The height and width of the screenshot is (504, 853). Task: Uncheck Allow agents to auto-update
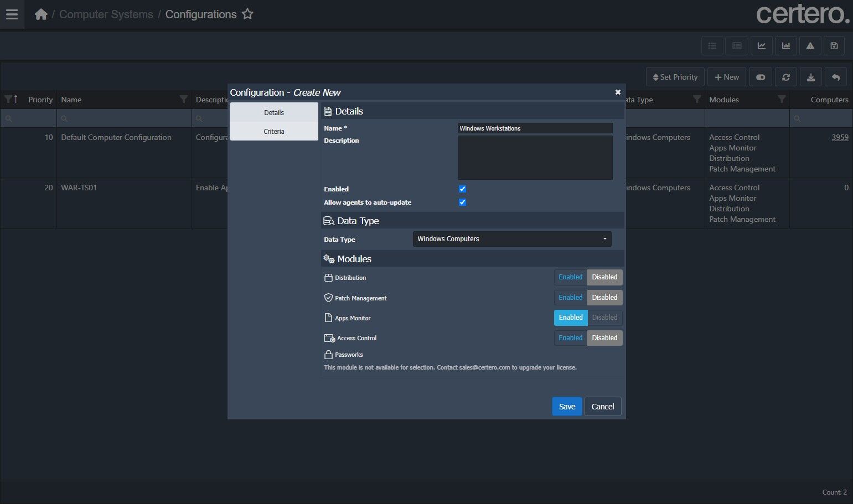[463, 202]
